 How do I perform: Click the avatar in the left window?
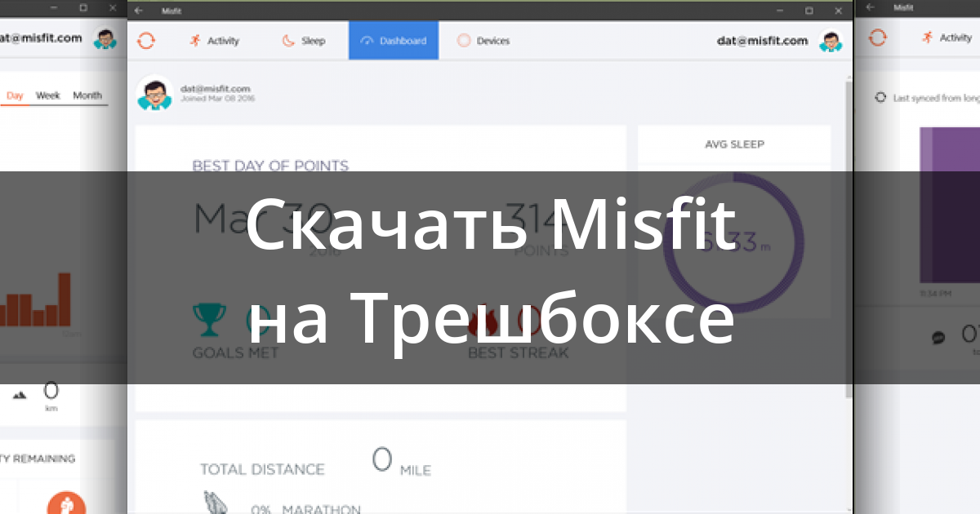(105, 38)
